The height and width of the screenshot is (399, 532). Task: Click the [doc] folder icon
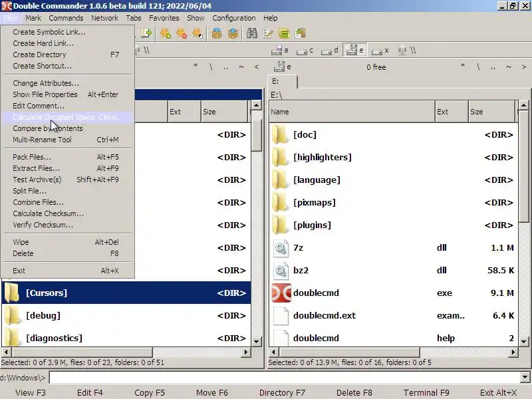(280, 135)
